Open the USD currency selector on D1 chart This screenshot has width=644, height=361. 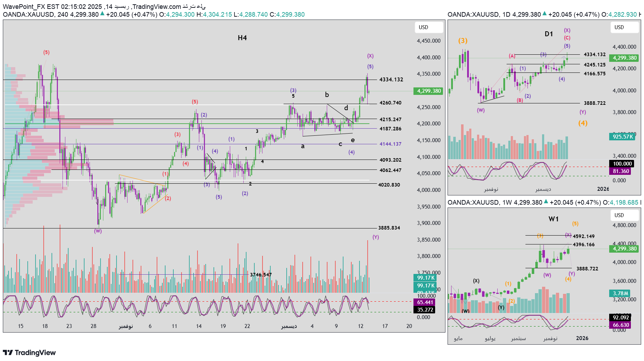click(x=624, y=27)
